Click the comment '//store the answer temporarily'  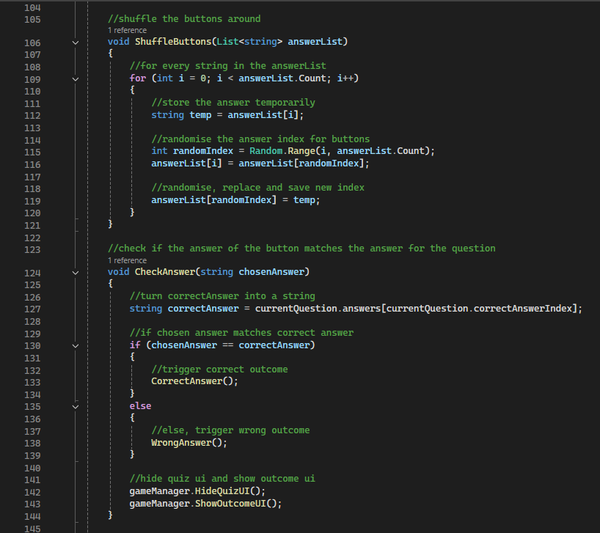click(233, 103)
